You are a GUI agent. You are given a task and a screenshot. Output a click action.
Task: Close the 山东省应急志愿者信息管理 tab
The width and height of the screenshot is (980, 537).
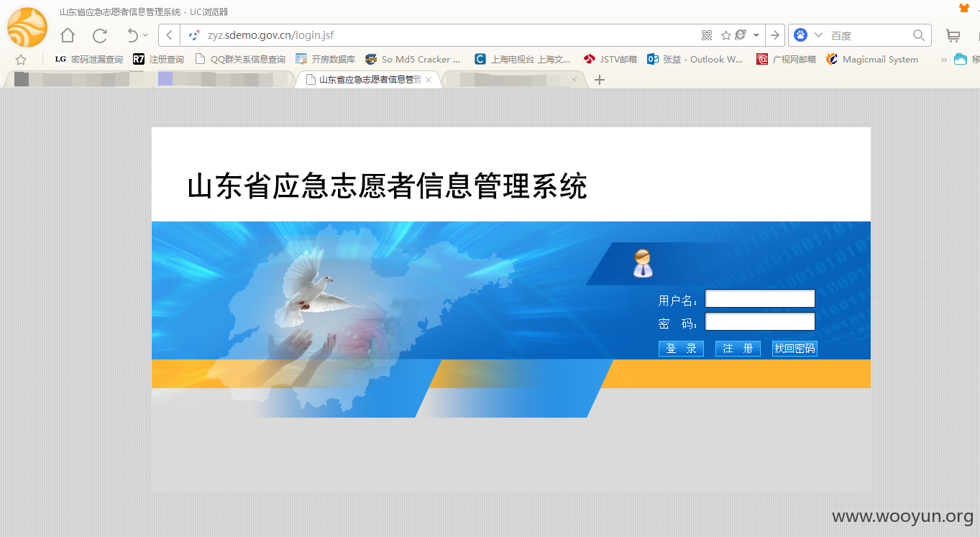[429, 80]
